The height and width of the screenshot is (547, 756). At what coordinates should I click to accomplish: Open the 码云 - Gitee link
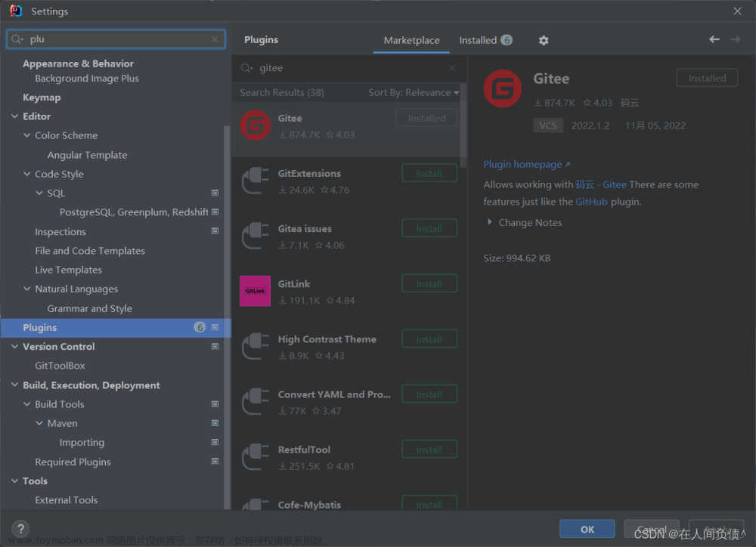pyautogui.click(x=601, y=184)
